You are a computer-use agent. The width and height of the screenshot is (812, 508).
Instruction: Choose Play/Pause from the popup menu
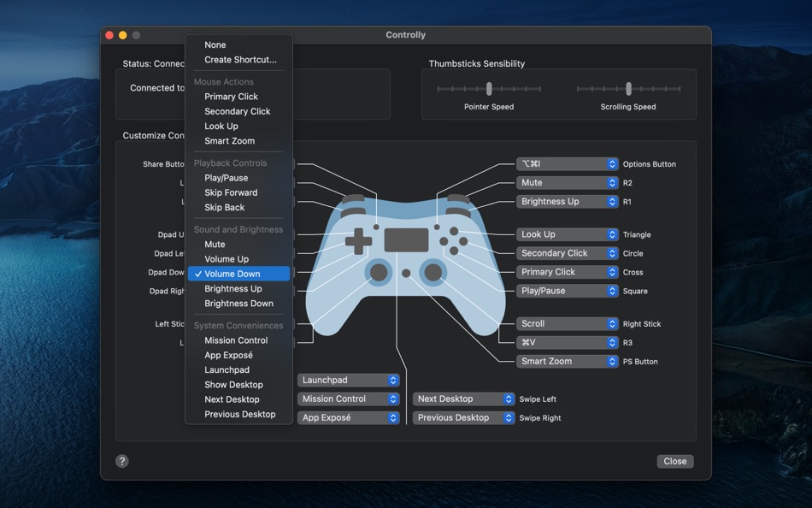pyautogui.click(x=238, y=178)
